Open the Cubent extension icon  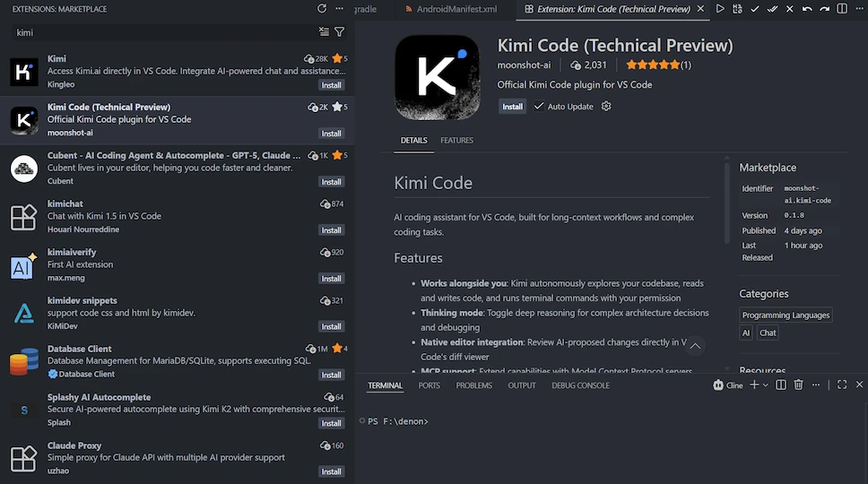tap(24, 169)
